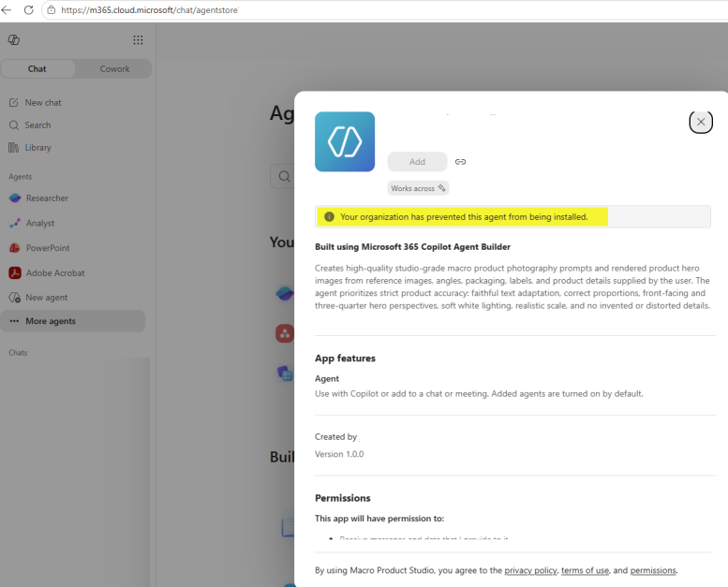Click the browser back arrow
This screenshot has height=587, width=728.
6,9
